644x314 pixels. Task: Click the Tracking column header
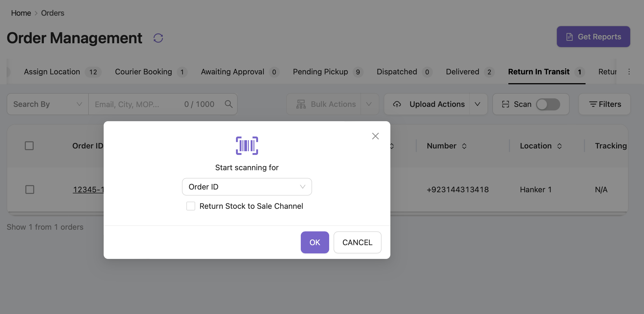tap(611, 146)
